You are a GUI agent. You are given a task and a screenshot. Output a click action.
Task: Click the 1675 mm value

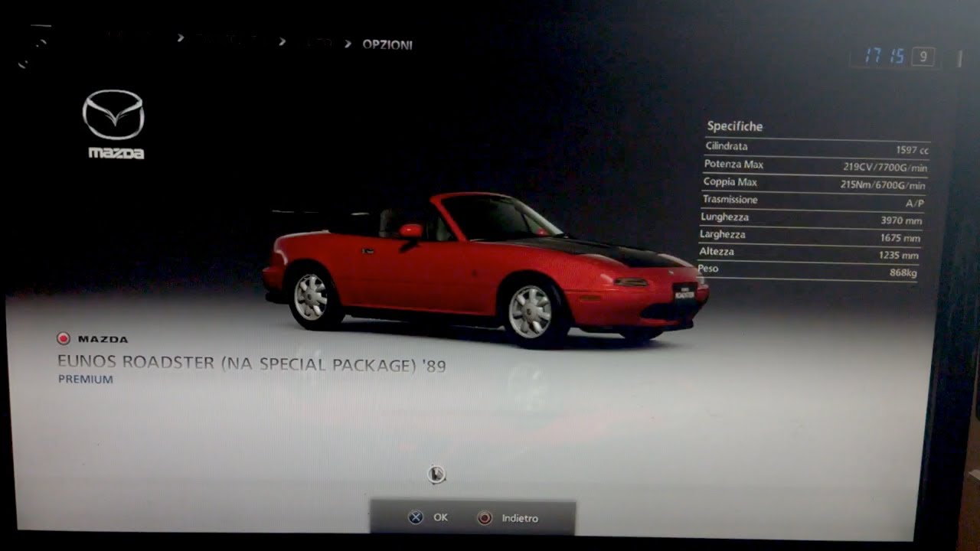[900, 239]
